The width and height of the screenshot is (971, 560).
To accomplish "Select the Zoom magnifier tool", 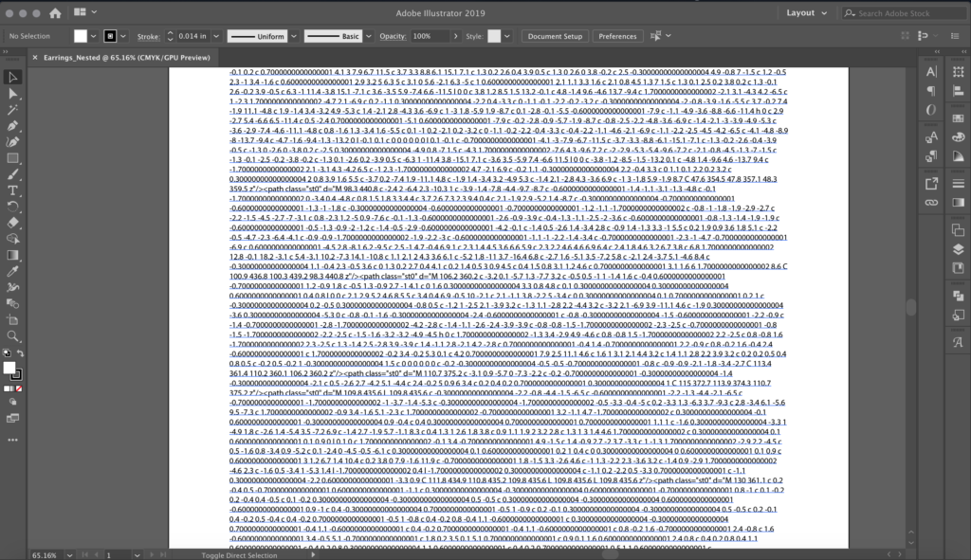I will [x=12, y=336].
